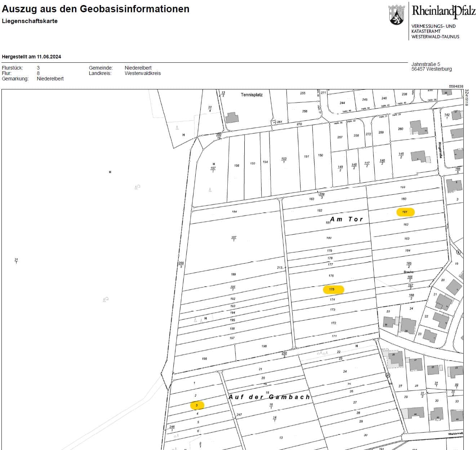This screenshot has width=476, height=450.
Task: Select the 'Liegenschaftskarte' subtitle
Action: 30,21
